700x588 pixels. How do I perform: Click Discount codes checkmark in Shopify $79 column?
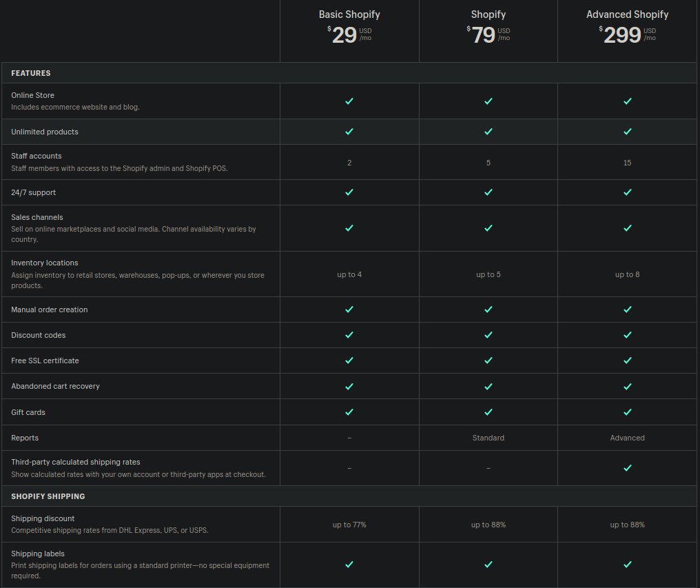pyautogui.click(x=488, y=335)
